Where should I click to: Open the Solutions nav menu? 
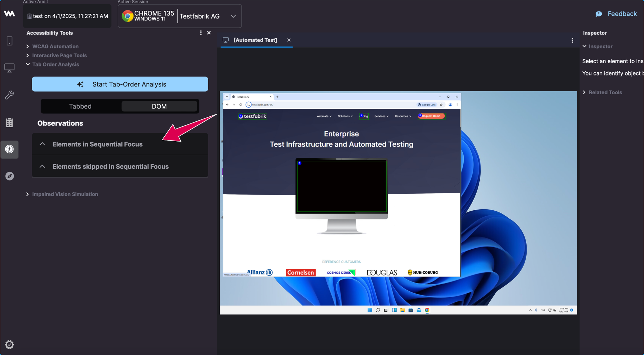click(345, 116)
